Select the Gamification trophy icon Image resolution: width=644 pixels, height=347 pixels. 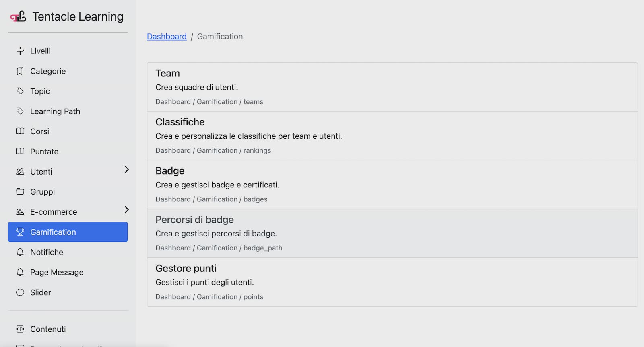pos(20,232)
